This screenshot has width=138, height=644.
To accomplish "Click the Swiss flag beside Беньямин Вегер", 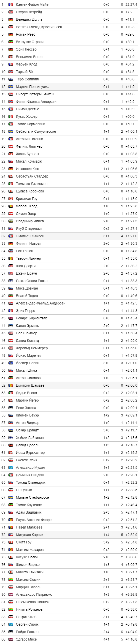I will tap(11, 57).
